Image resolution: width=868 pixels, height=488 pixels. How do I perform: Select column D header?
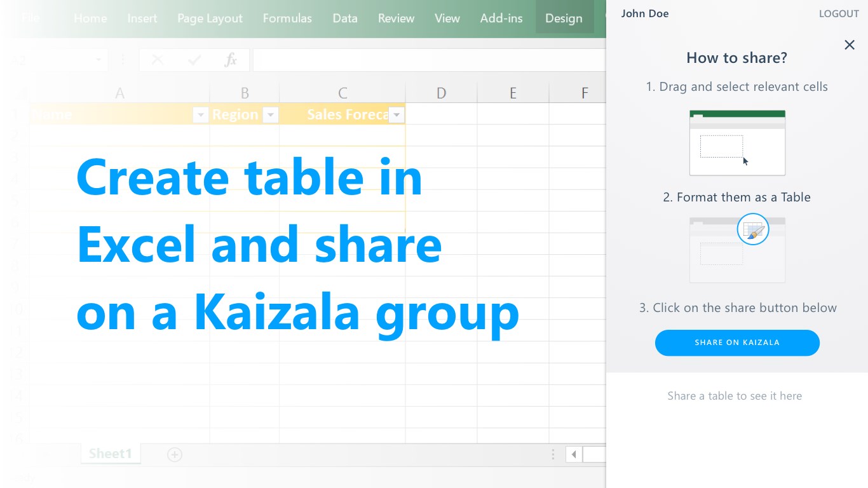[x=441, y=93]
